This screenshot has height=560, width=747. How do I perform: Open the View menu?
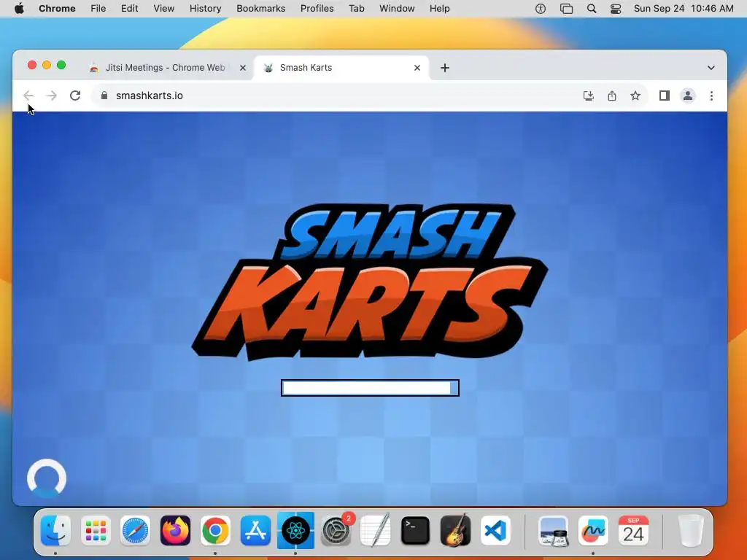coord(164,9)
